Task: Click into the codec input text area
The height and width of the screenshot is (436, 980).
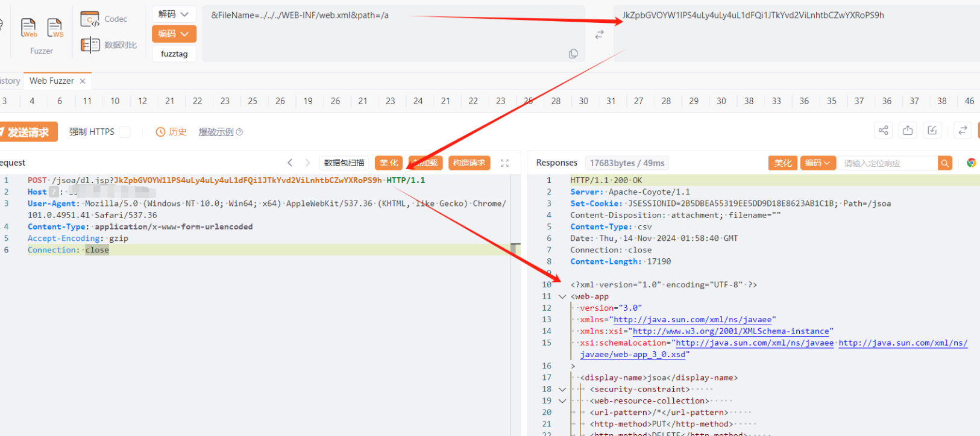Action: (394, 34)
